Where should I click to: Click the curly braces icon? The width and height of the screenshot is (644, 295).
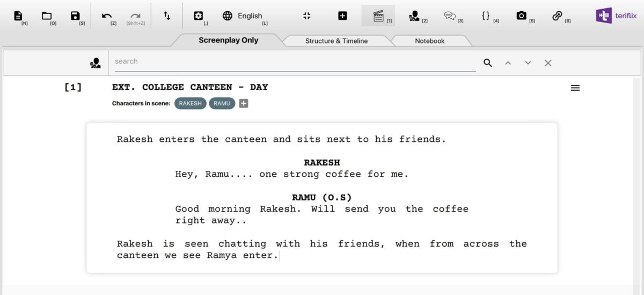[486, 16]
